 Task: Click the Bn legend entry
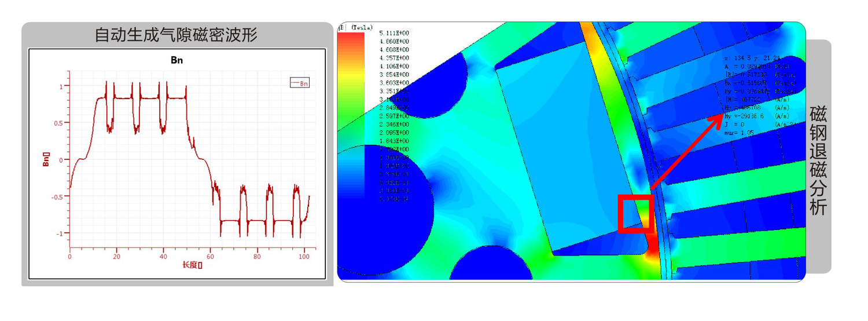pos(300,83)
